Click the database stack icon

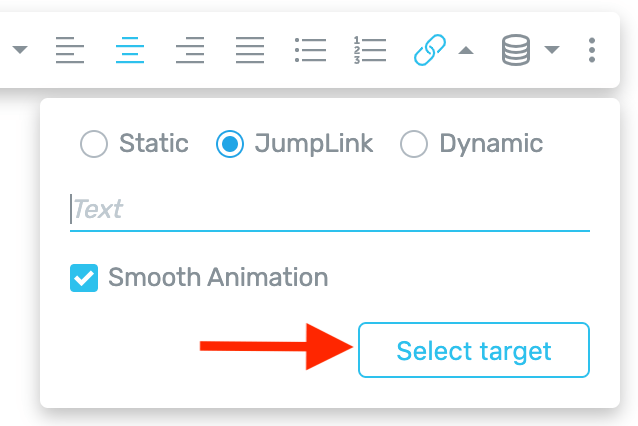tap(516, 50)
